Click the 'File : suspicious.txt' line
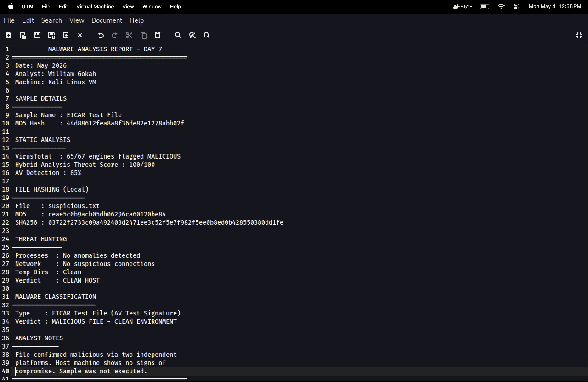This screenshot has height=382, width=588. [57, 206]
